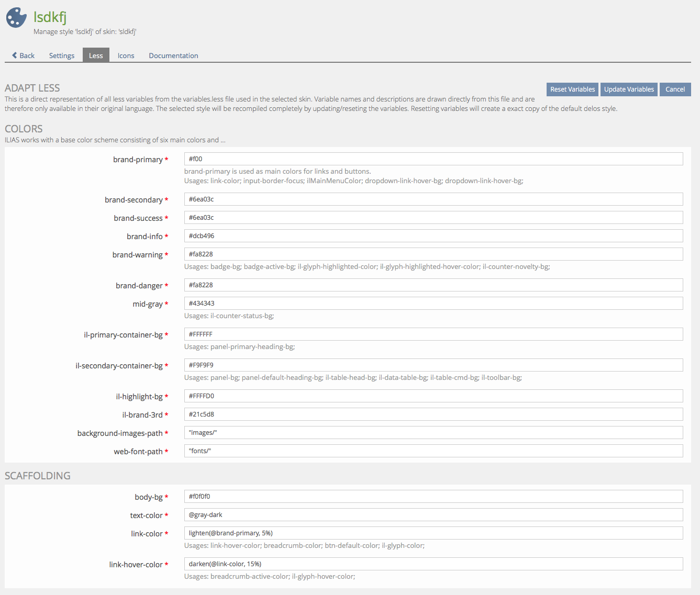Click the body-bg input field

pos(433,497)
